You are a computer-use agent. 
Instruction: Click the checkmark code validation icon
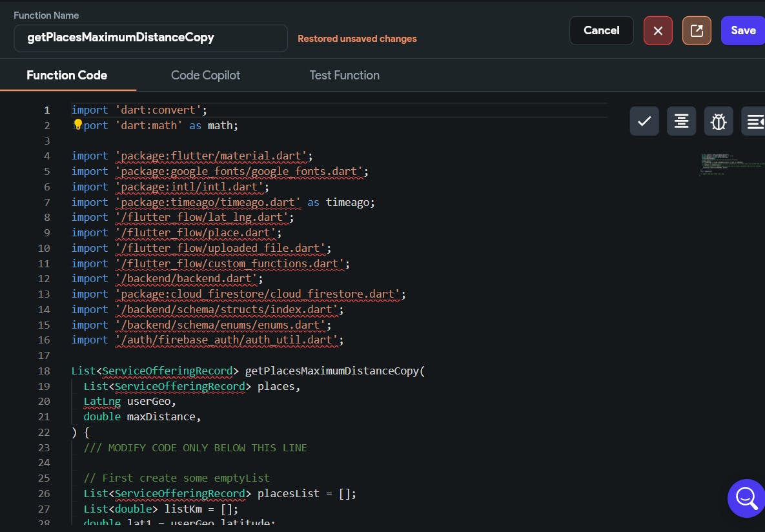(x=644, y=121)
